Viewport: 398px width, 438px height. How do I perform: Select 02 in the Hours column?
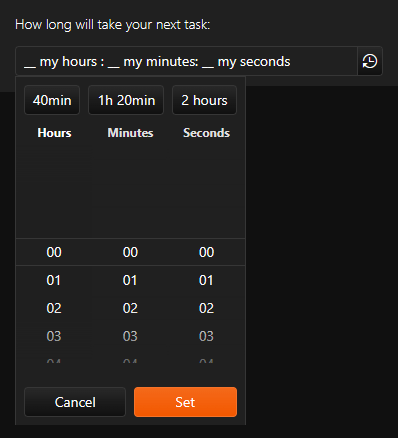pos(54,308)
